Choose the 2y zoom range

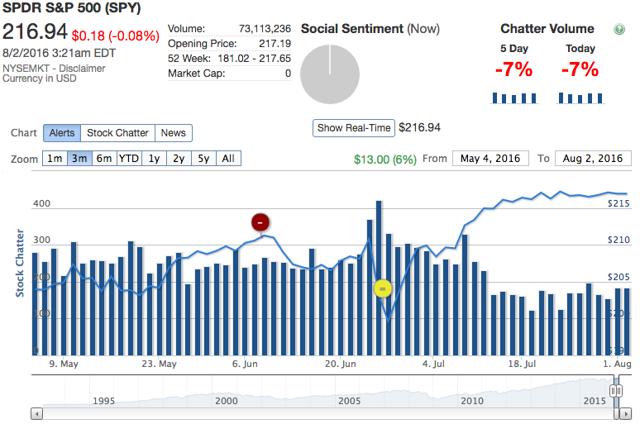179,158
